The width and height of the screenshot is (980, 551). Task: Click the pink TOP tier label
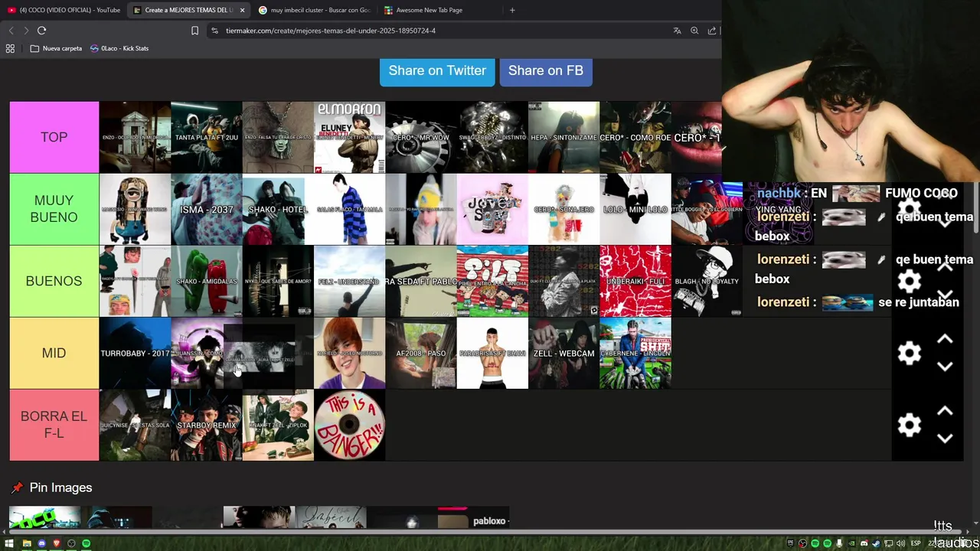coord(54,137)
